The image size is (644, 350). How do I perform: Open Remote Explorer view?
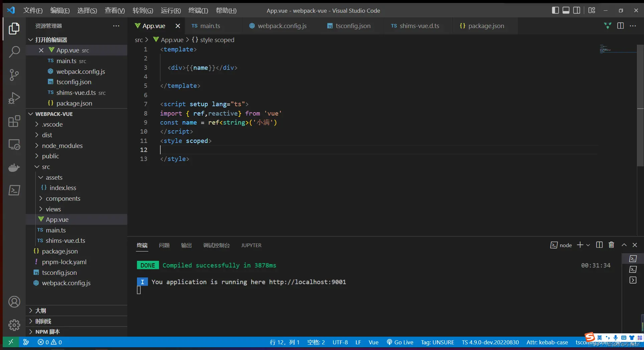point(14,144)
